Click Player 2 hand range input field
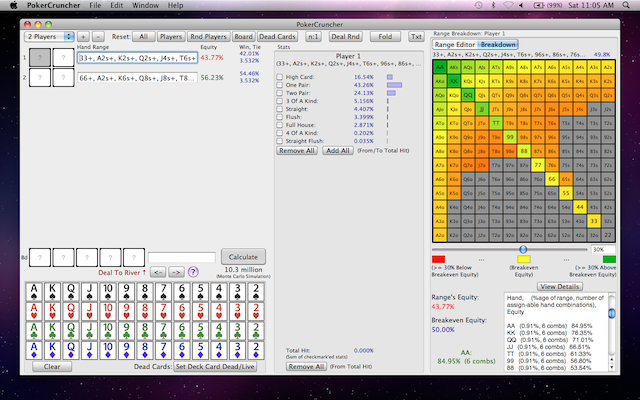Image resolution: width=640 pixels, height=400 pixels. pos(138,78)
